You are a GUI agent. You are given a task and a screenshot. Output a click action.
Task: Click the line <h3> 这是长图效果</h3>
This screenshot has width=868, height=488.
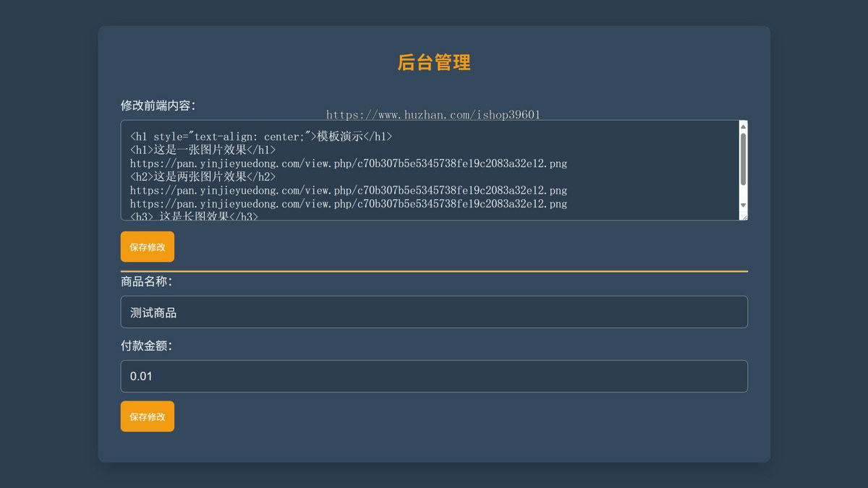coord(194,215)
